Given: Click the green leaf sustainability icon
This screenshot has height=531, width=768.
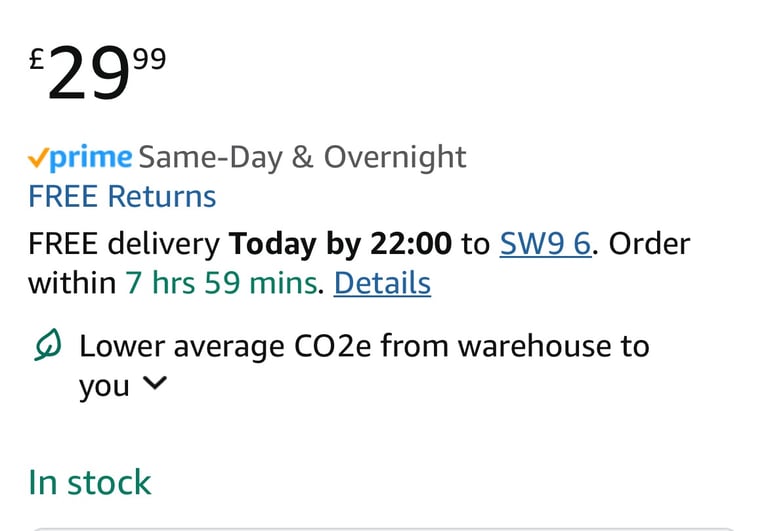Looking at the screenshot, I should pos(48,345).
